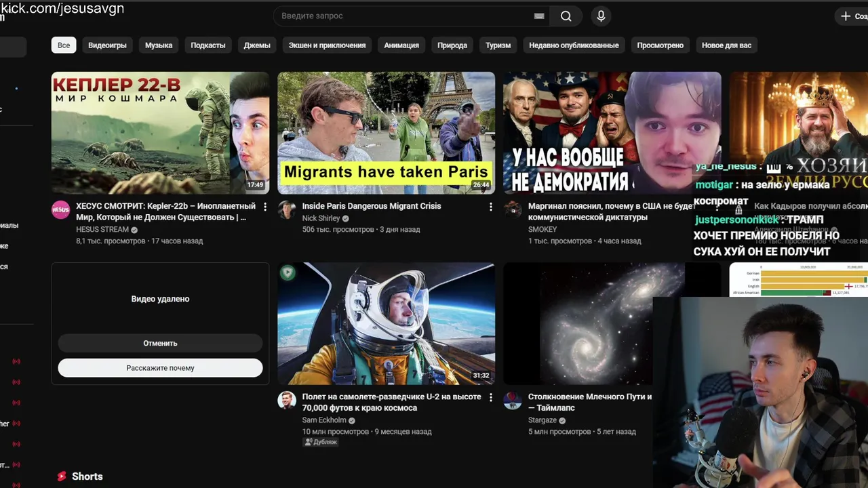Click the 'Расскажите почему' button
Screen dimensions: 868x488
point(160,368)
